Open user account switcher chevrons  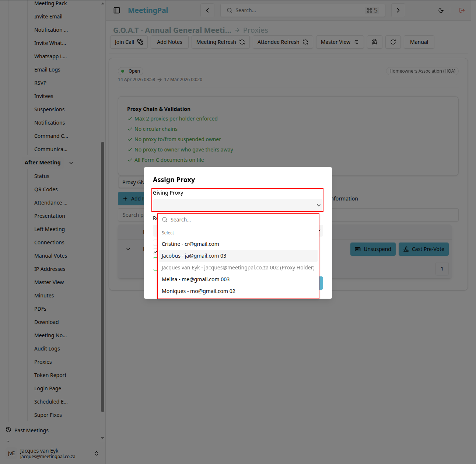[x=97, y=453]
